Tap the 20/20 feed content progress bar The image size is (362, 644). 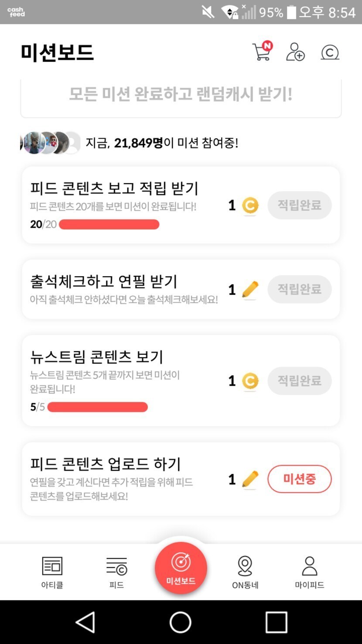109,225
